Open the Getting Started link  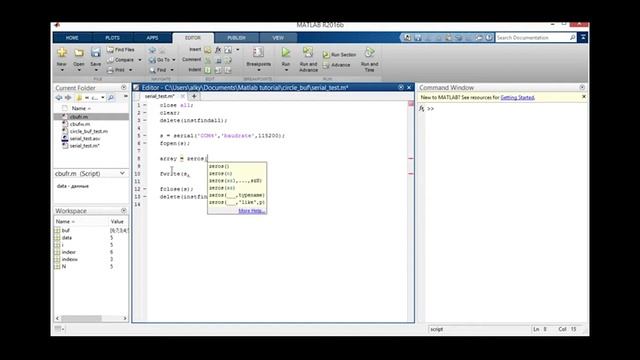517,98
